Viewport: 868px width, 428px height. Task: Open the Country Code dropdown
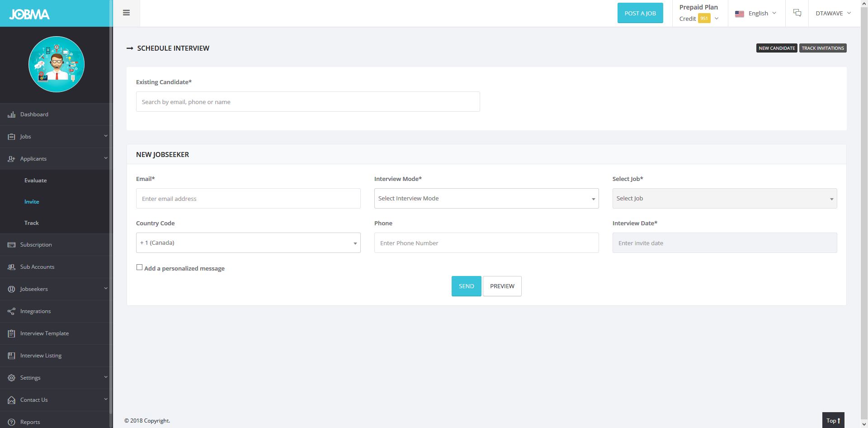click(x=248, y=243)
